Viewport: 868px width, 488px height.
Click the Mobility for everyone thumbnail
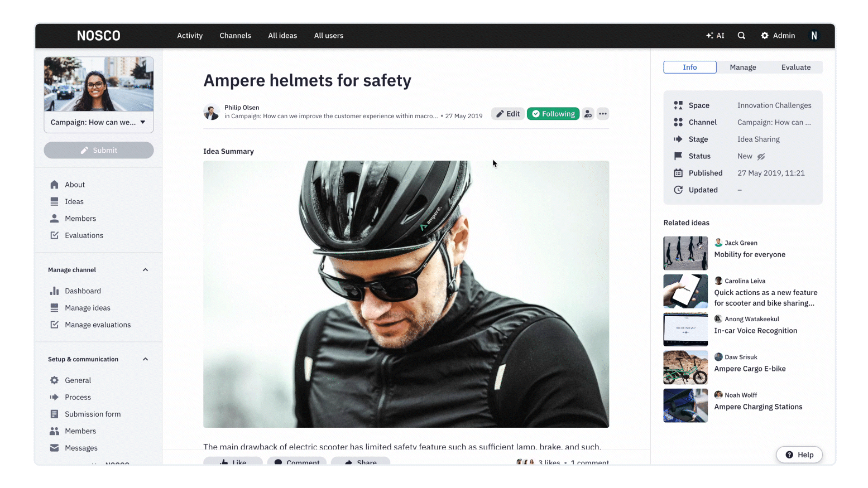point(685,253)
